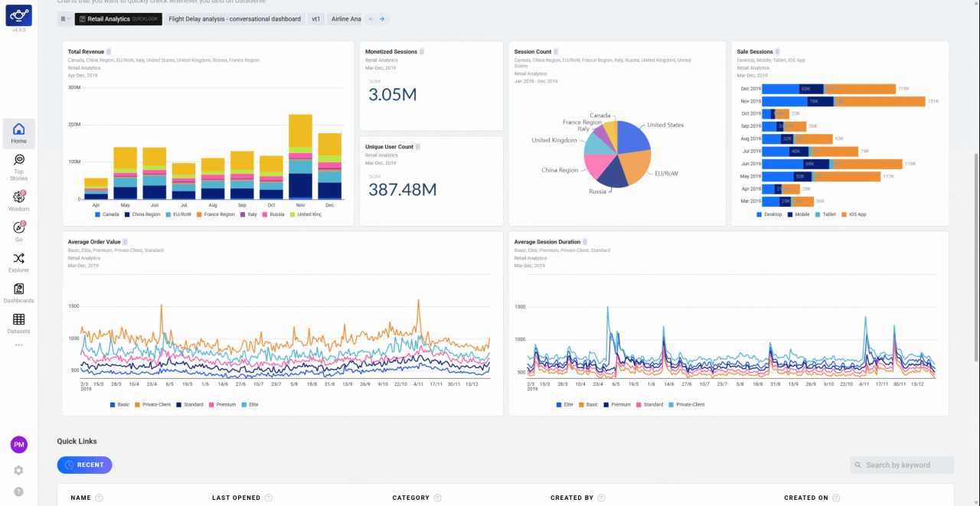Click the Jun 2019 Sale Sessions bar

click(832, 164)
